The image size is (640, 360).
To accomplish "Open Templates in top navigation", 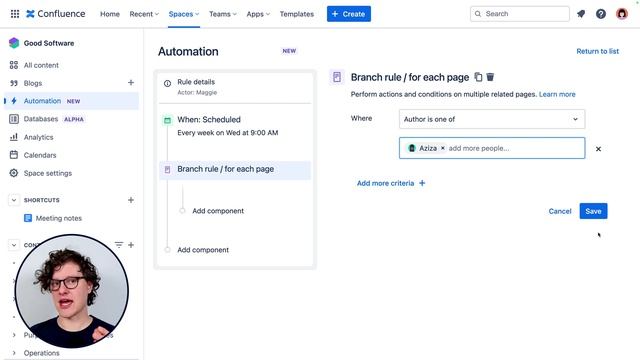I will point(297,14).
